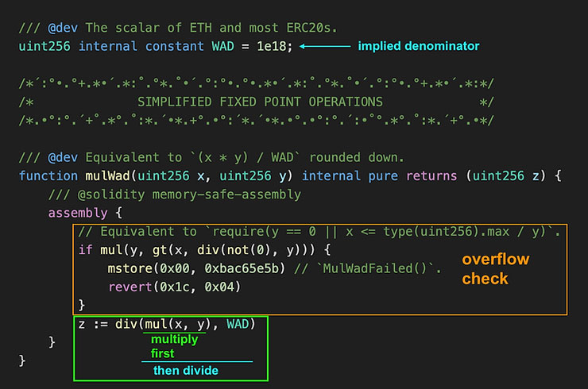The image size is (588, 389).
Task: Click the 'if mul(y, gt(x, div(not(0), y)))' line
Action: (204, 250)
